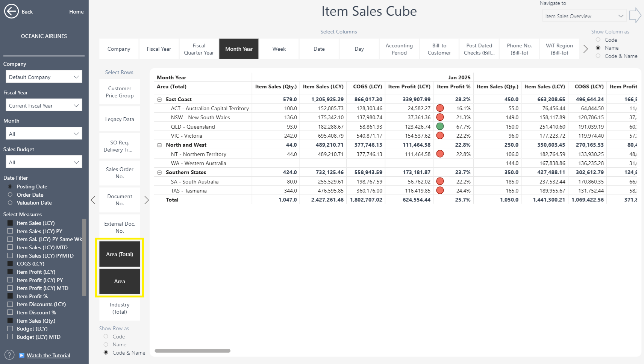Open the Fiscal Year dropdown
644x364 pixels.
coord(44,106)
